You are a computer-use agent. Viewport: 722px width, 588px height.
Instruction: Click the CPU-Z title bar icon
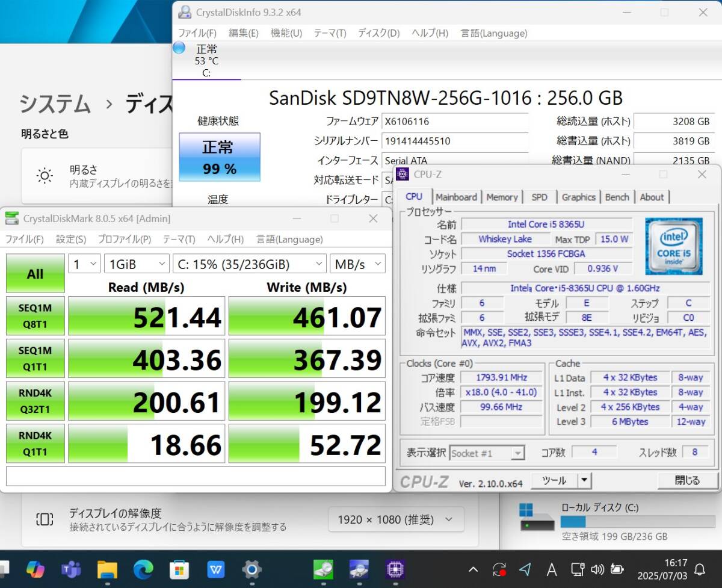(404, 175)
